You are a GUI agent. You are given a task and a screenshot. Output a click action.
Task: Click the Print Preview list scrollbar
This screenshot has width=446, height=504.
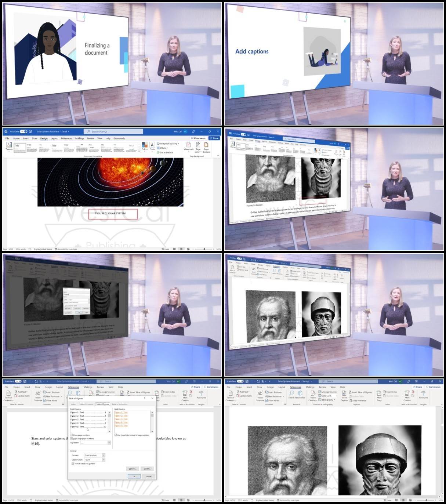coord(109,421)
